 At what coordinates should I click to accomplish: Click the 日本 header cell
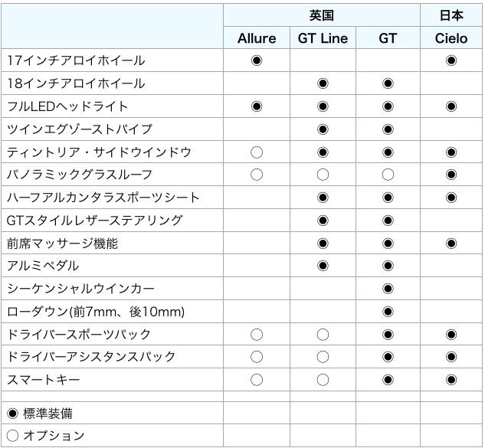[451, 15]
